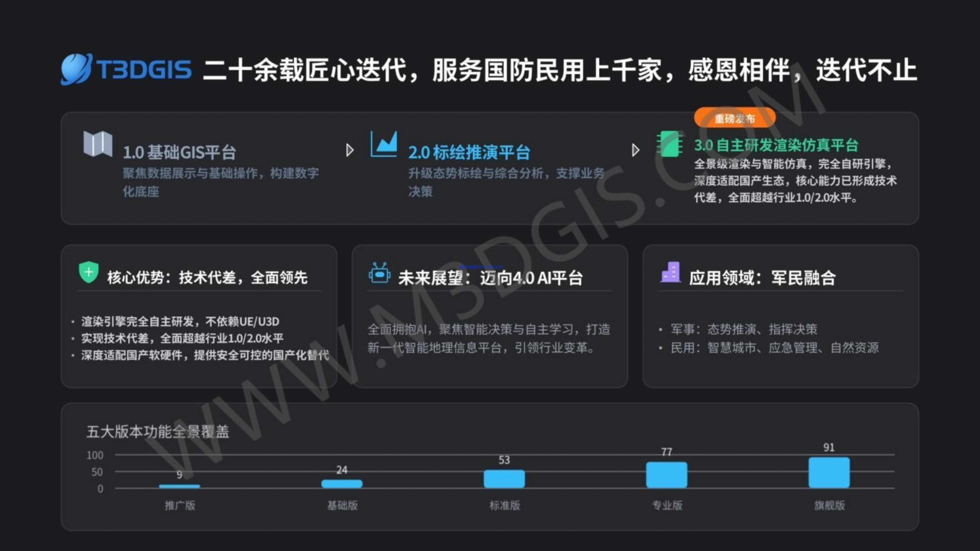Click the T3DGIS wordmark text
The width and height of the screenshot is (980, 551).
pyautogui.click(x=144, y=70)
